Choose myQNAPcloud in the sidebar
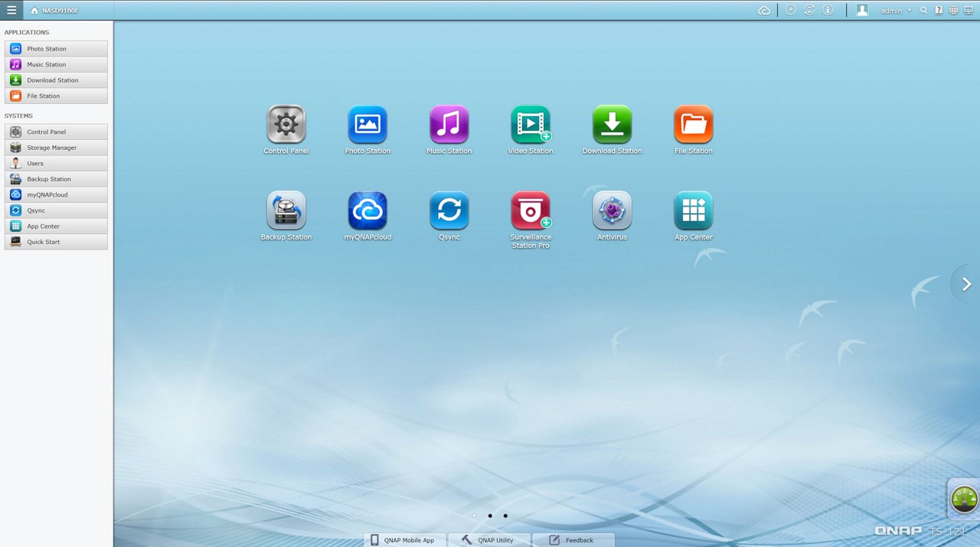This screenshot has width=980, height=547. [x=56, y=195]
